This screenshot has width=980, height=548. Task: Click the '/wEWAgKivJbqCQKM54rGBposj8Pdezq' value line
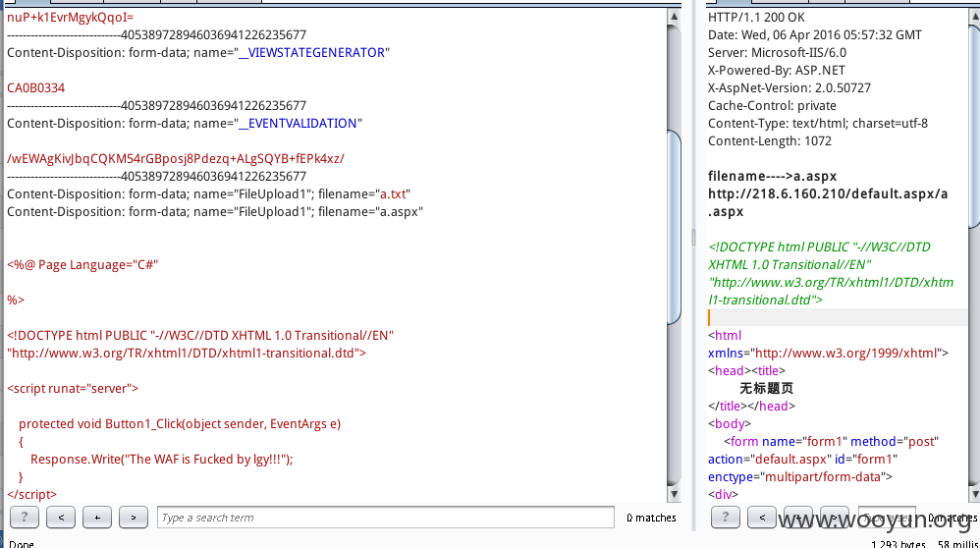click(176, 159)
